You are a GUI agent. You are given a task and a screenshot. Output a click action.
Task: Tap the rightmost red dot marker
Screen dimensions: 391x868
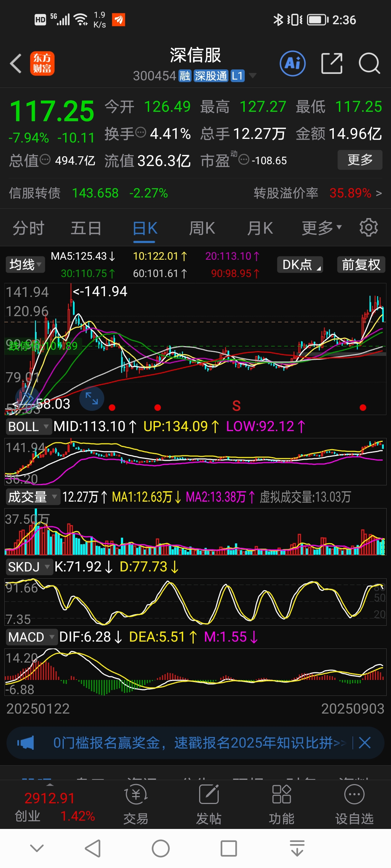(363, 408)
